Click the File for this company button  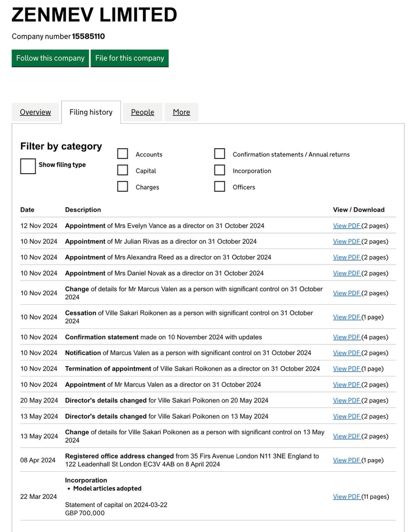[130, 58]
